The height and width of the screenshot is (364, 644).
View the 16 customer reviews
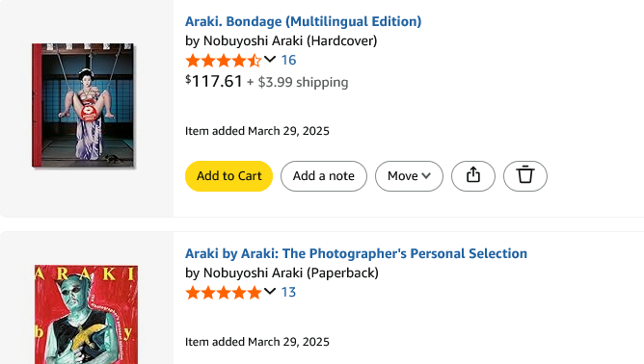click(x=288, y=61)
